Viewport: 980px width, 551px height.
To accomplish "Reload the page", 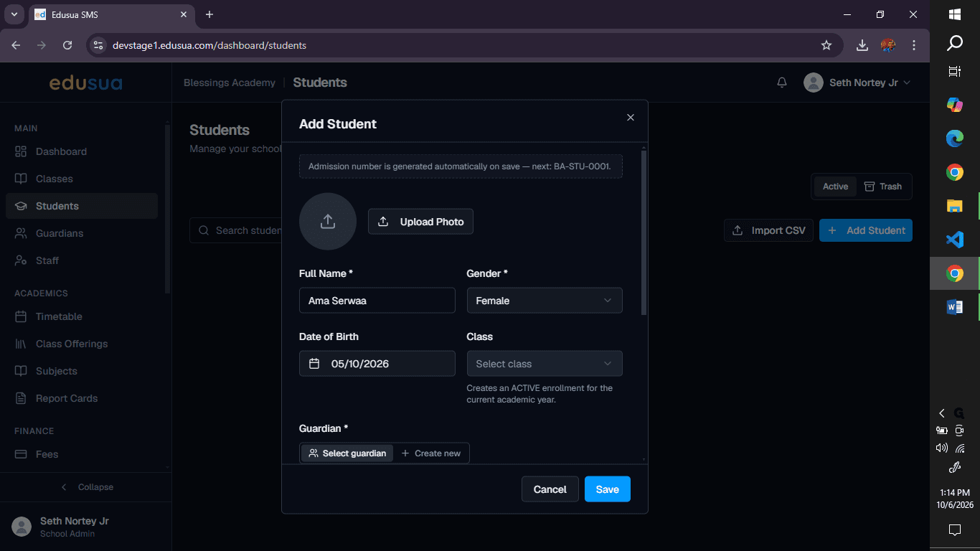I will click(x=67, y=45).
